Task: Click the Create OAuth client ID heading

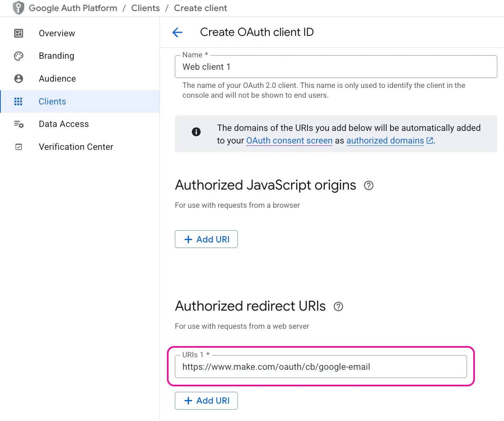Action: coord(257,32)
